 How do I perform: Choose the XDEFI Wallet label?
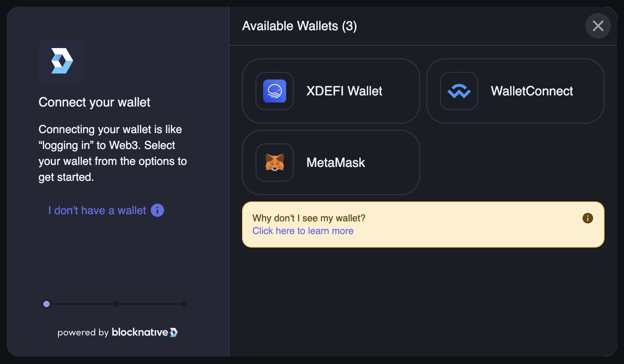point(344,91)
